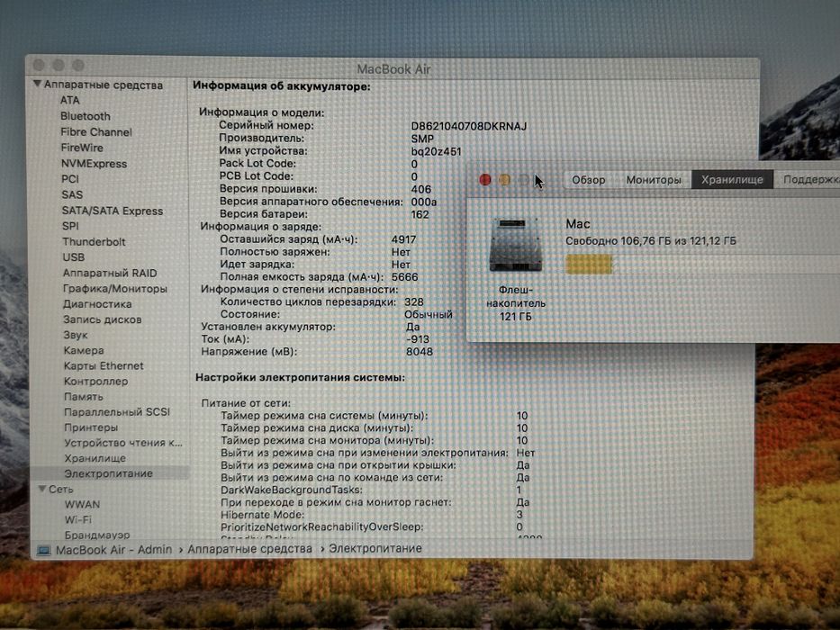The image size is (840, 630).
Task: Click full charge capacity value 5666
Action: [x=404, y=277]
